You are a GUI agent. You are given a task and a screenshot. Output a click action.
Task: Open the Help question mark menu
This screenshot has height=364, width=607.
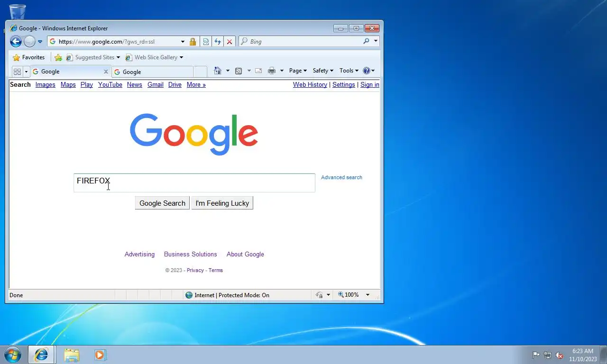[x=369, y=71]
